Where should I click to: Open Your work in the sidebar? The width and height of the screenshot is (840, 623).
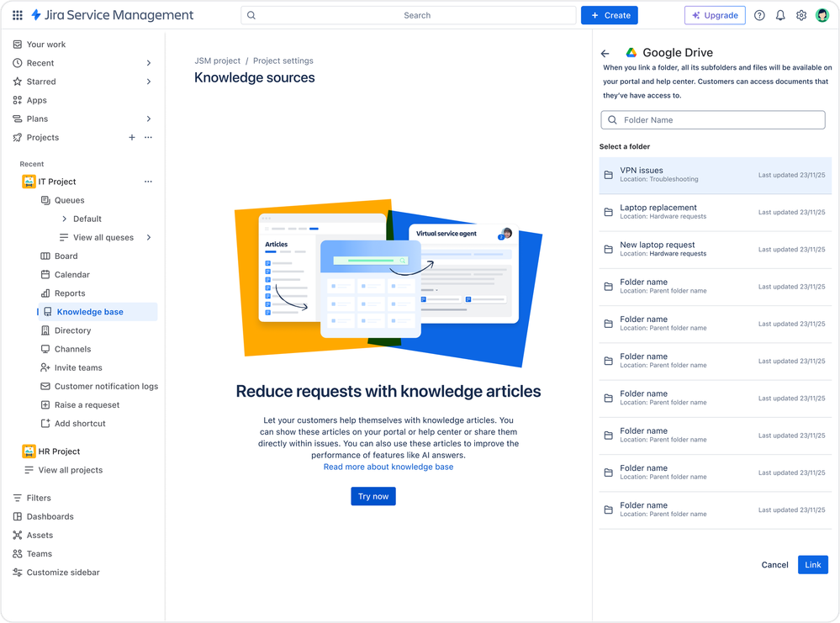[x=40, y=45]
